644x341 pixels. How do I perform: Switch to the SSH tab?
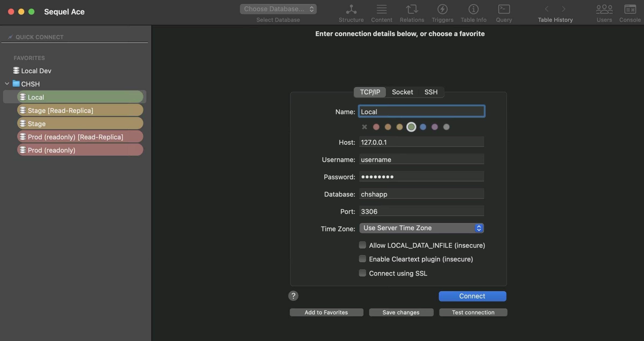click(x=431, y=92)
